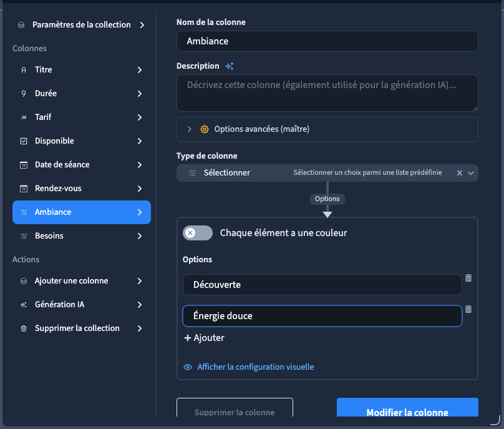
Task: Click the number icon beside Durée
Action: pyautogui.click(x=24, y=94)
